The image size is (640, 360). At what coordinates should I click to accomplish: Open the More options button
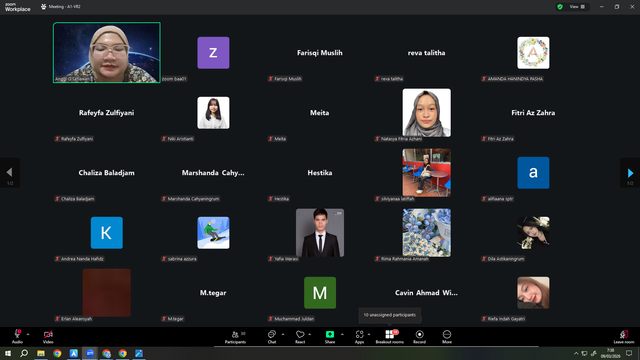pos(447,337)
